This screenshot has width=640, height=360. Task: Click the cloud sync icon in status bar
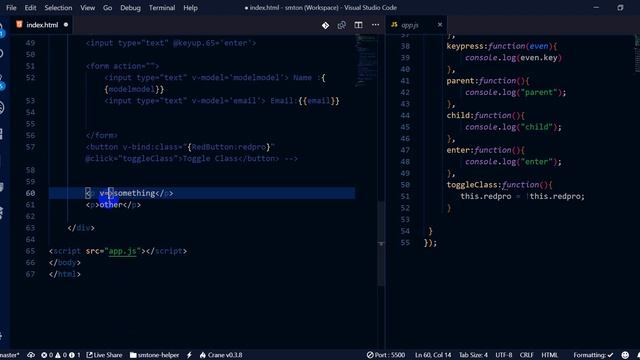tap(31, 355)
